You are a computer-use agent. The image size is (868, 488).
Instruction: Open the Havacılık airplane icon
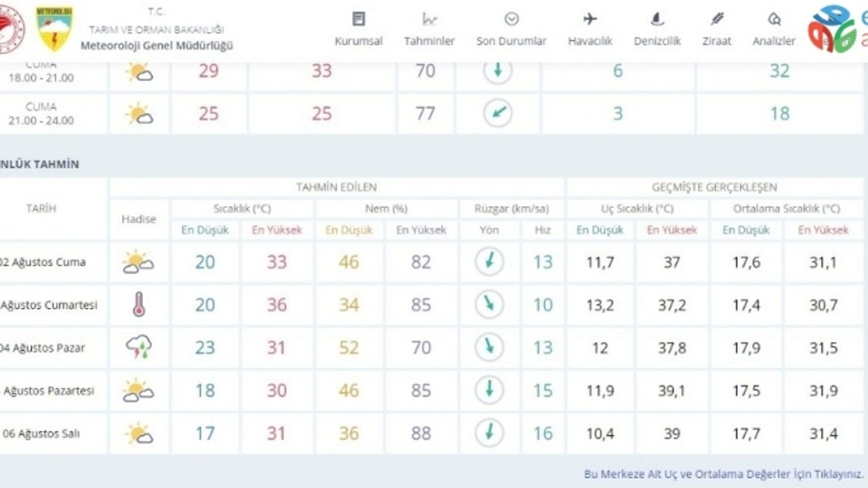590,18
